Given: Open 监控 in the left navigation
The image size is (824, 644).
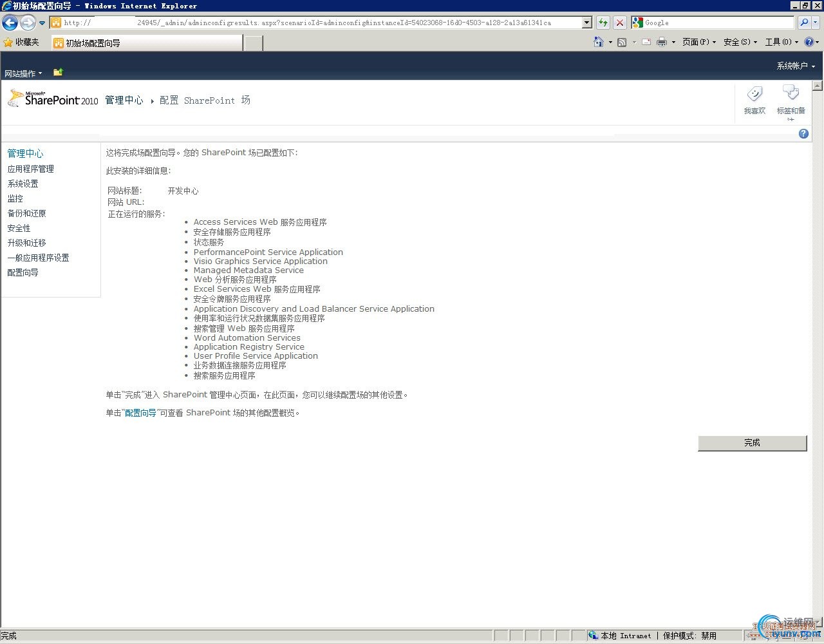Looking at the screenshot, I should (15, 198).
